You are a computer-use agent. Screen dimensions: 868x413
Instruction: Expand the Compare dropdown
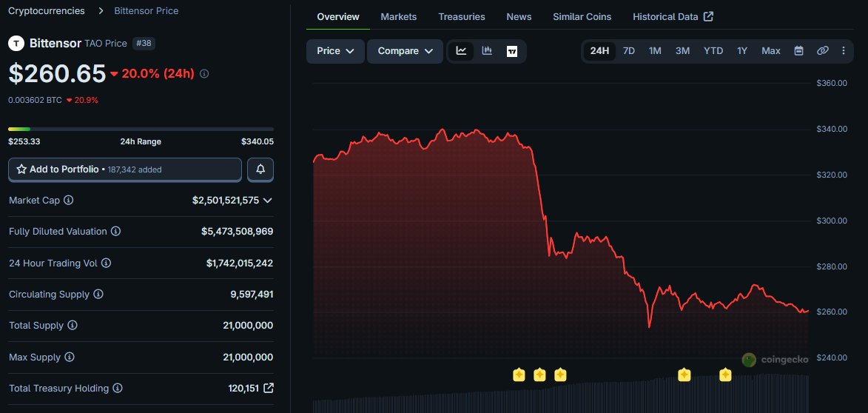coord(405,51)
